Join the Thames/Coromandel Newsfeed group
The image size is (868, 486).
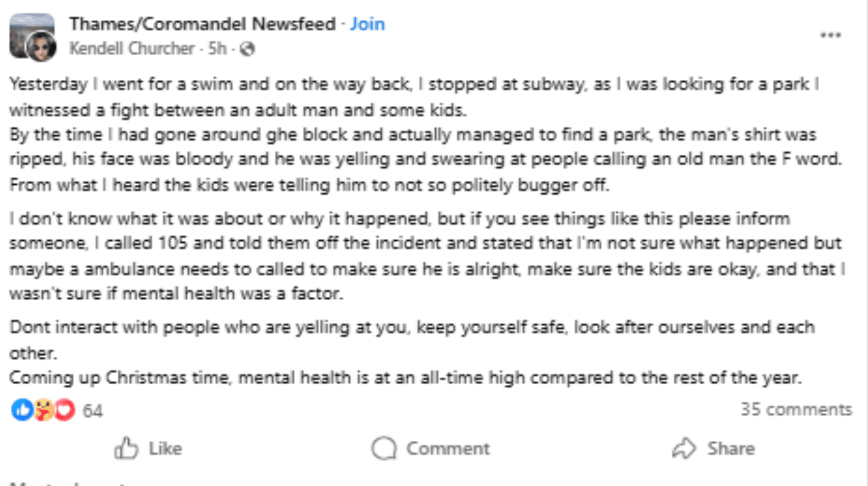[x=366, y=24]
